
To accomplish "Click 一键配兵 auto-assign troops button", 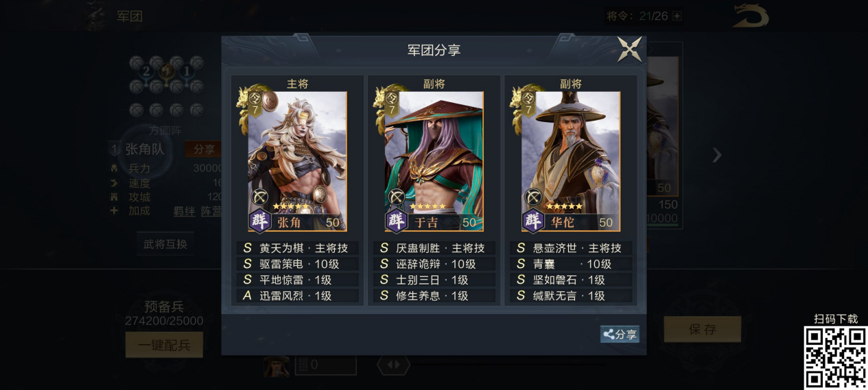I will click(164, 345).
